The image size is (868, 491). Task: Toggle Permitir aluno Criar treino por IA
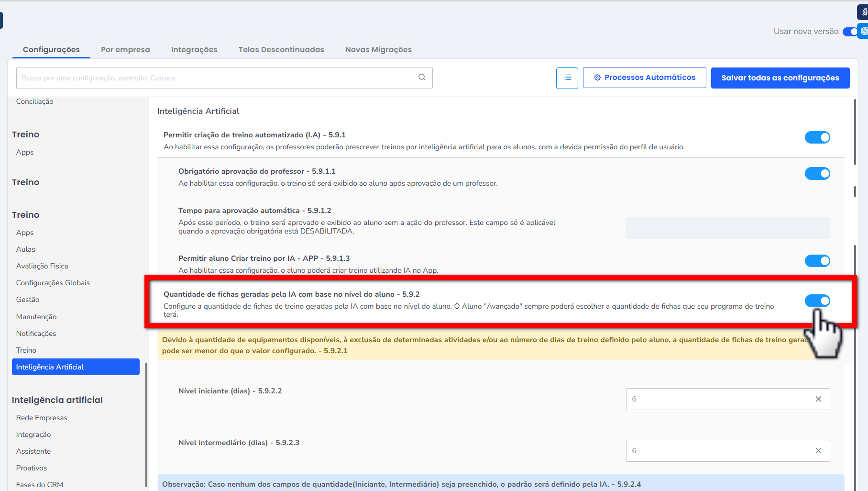tap(817, 261)
